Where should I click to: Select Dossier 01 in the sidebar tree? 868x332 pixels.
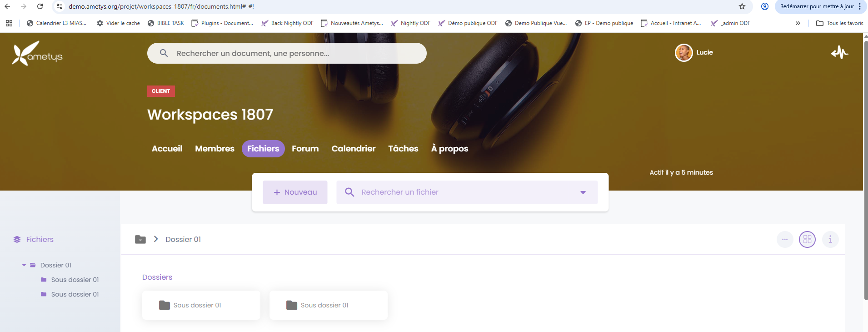56,265
